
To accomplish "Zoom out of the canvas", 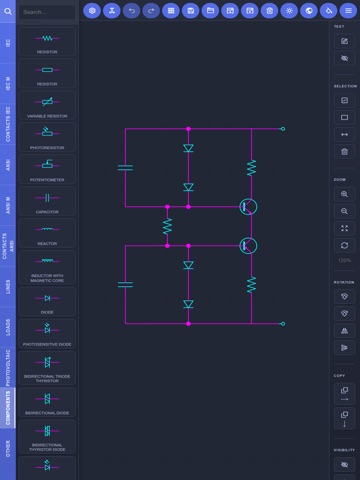I will (x=344, y=211).
